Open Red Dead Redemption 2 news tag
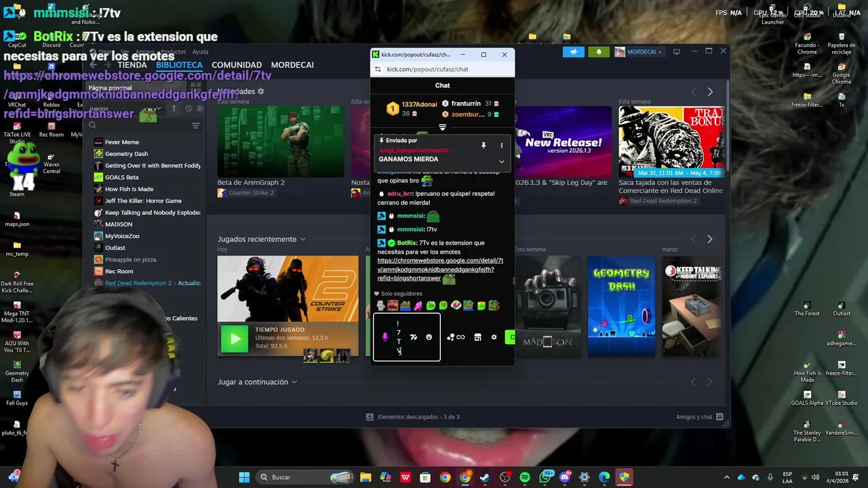This screenshot has width=868, height=488. point(658,201)
